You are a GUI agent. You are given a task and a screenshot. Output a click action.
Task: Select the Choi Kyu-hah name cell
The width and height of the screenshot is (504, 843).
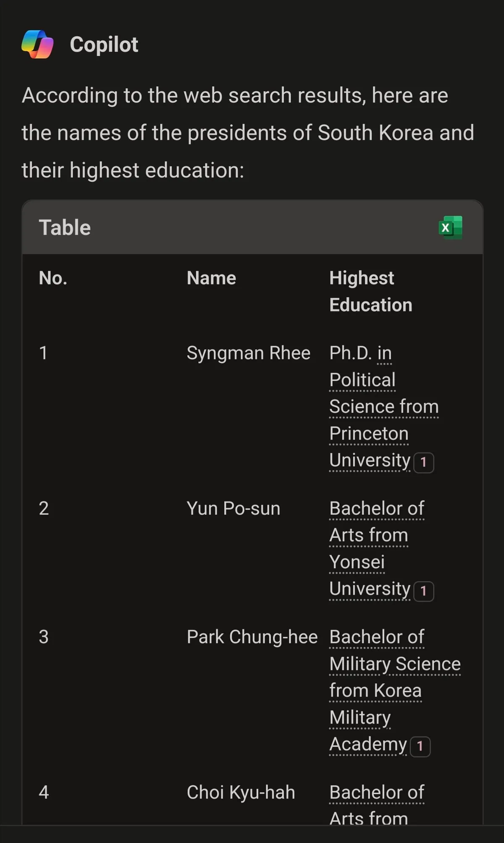(241, 792)
